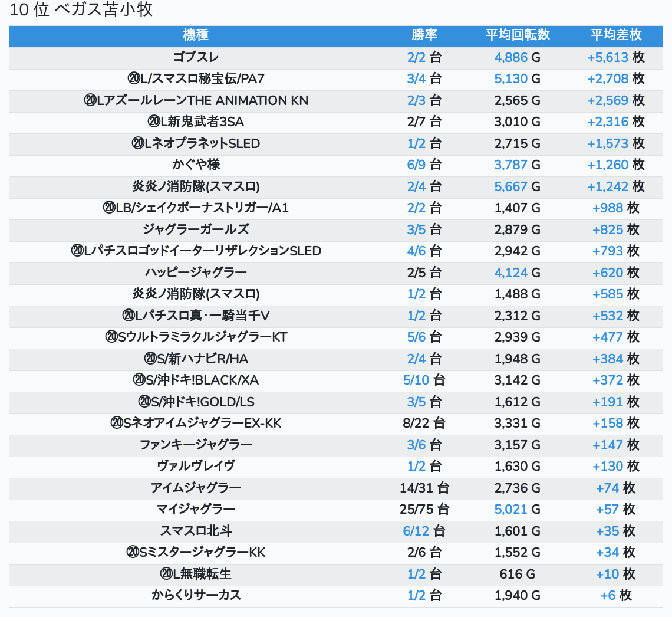Click the 25/75 台 win rate cell
This screenshot has height=617, width=672.
pyautogui.click(x=424, y=509)
